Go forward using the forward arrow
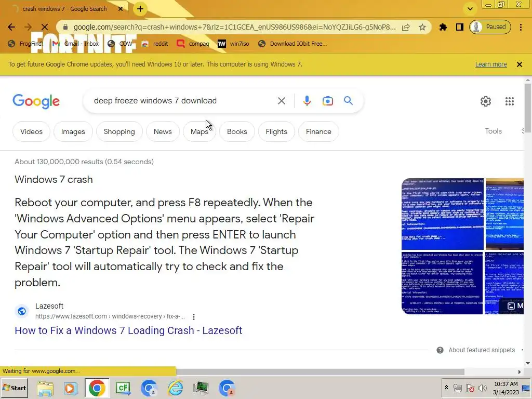Screen dimensions: 532x399 click(28, 27)
